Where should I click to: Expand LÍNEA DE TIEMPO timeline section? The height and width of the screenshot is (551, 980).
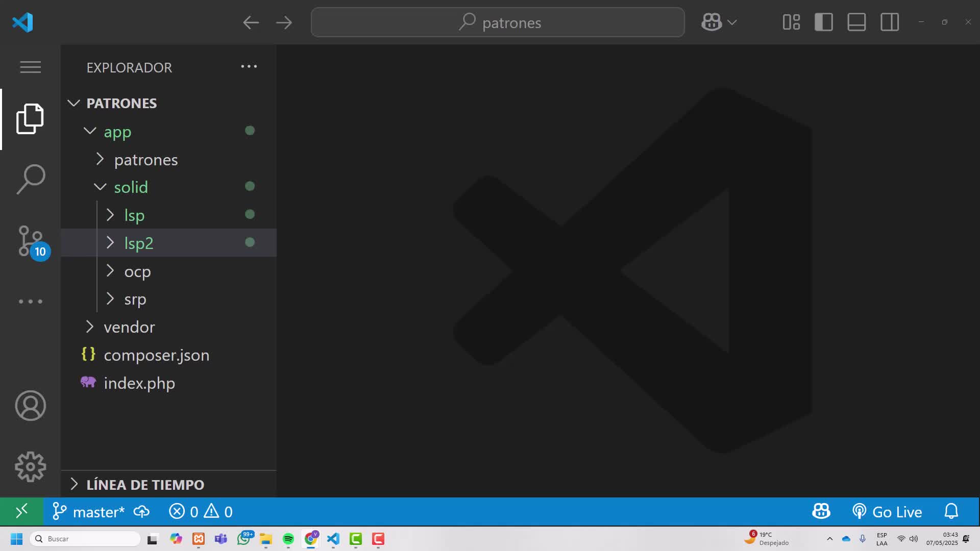tap(168, 484)
